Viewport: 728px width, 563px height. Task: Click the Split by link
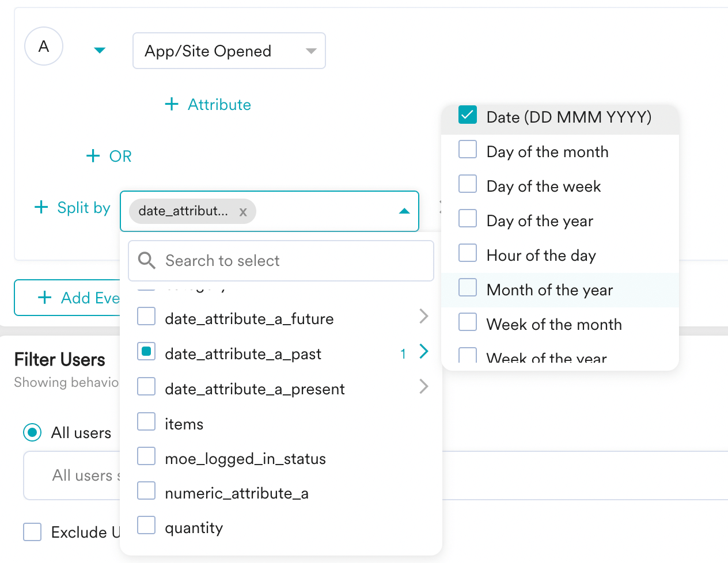click(x=84, y=208)
